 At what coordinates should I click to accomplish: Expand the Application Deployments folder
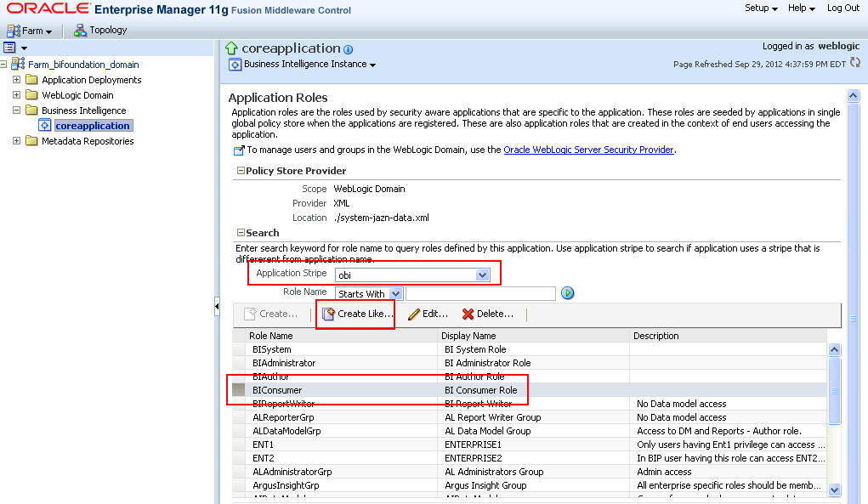[x=18, y=79]
